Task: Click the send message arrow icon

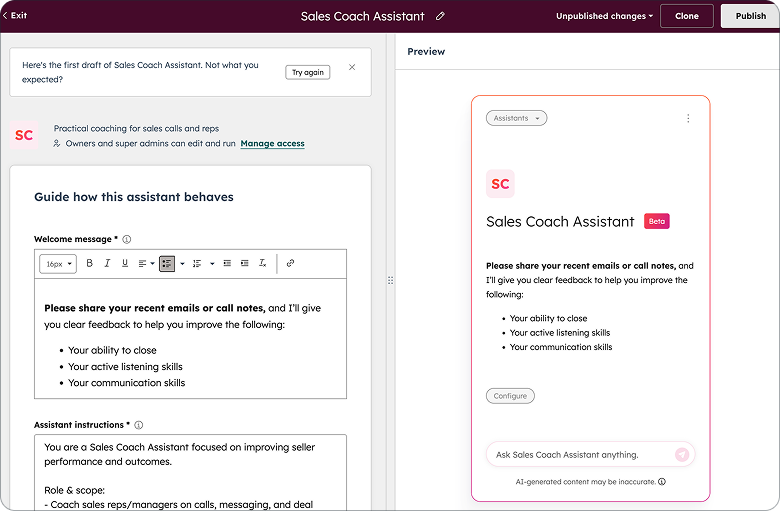Action: click(x=682, y=454)
